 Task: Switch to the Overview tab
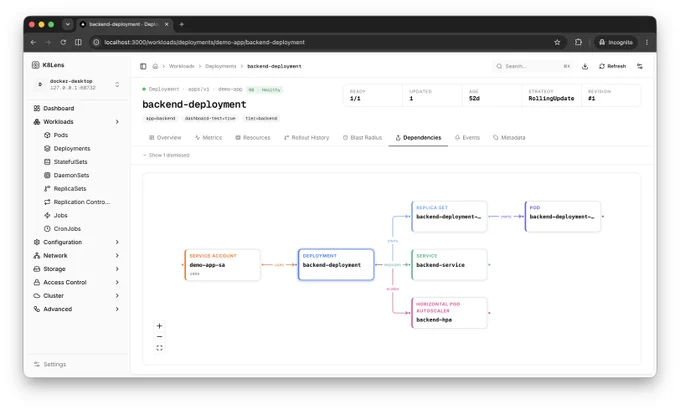165,138
